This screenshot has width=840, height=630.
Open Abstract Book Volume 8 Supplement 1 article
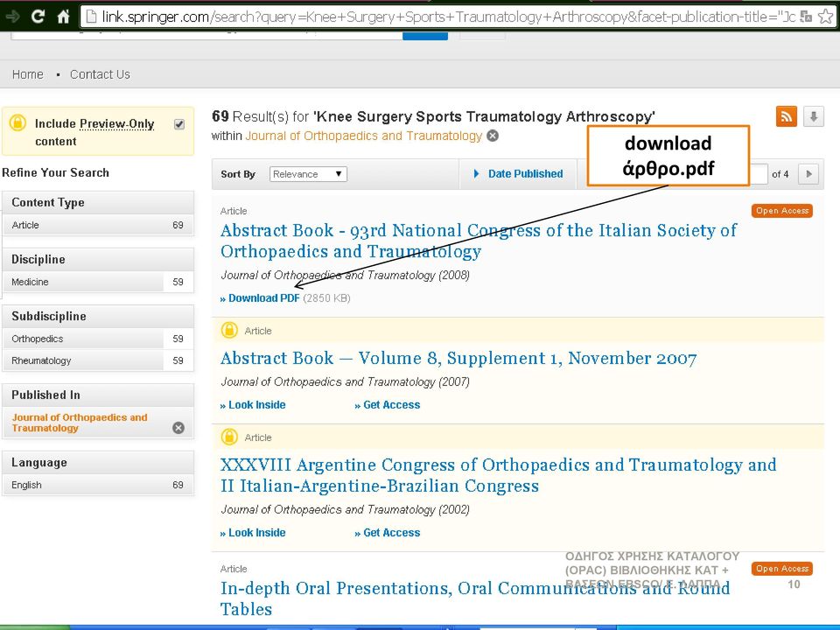[x=458, y=358]
